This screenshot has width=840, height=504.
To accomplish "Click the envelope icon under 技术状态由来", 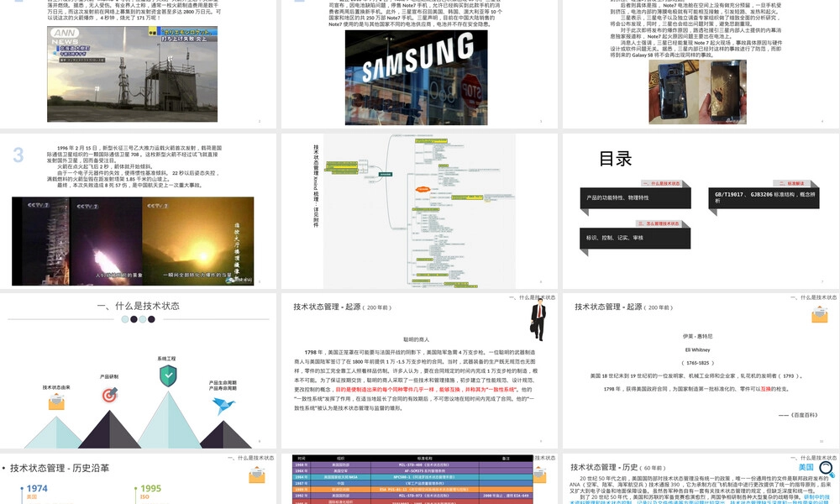I will [x=56, y=402].
